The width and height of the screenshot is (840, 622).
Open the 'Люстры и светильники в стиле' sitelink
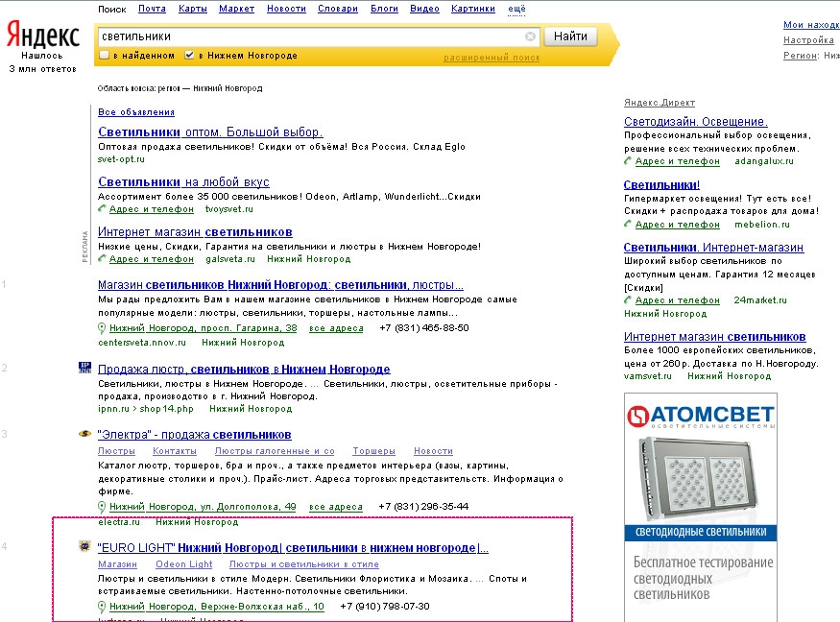point(303,564)
